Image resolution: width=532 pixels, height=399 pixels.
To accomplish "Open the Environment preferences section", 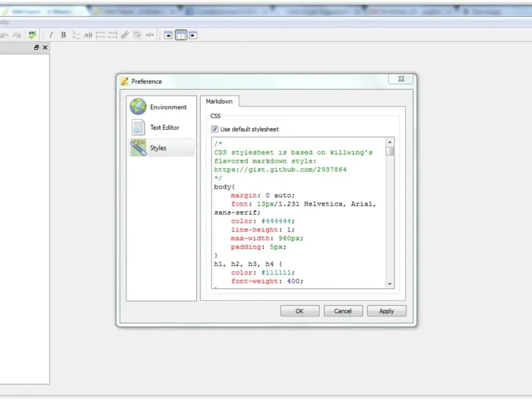I will pyautogui.click(x=162, y=107).
